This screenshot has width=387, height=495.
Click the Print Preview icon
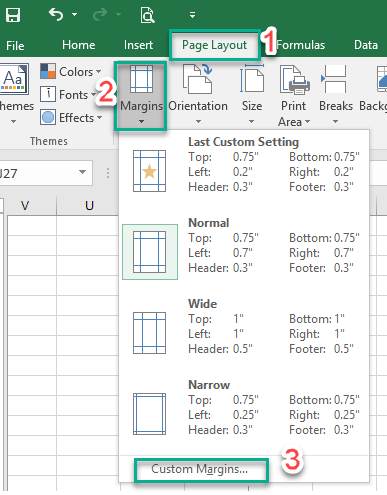[x=147, y=15]
